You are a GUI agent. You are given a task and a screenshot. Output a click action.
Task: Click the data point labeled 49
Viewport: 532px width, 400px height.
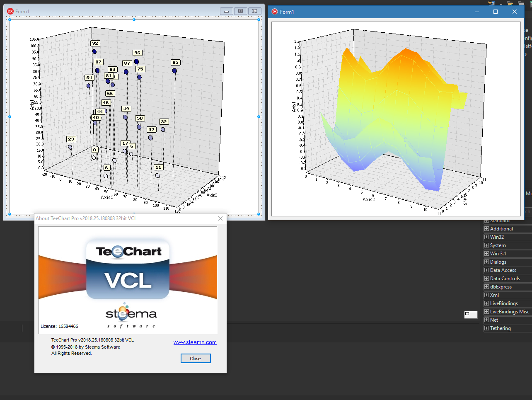coord(125,117)
